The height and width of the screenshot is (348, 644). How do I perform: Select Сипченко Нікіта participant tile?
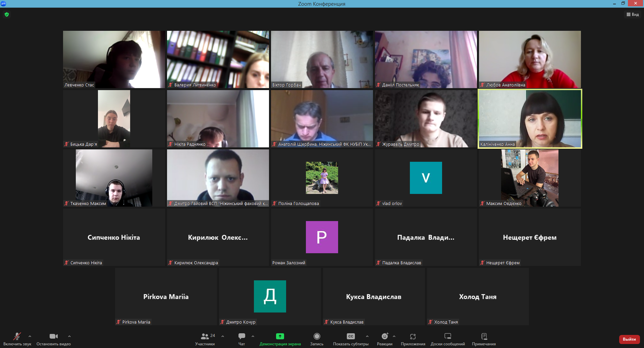tap(114, 237)
